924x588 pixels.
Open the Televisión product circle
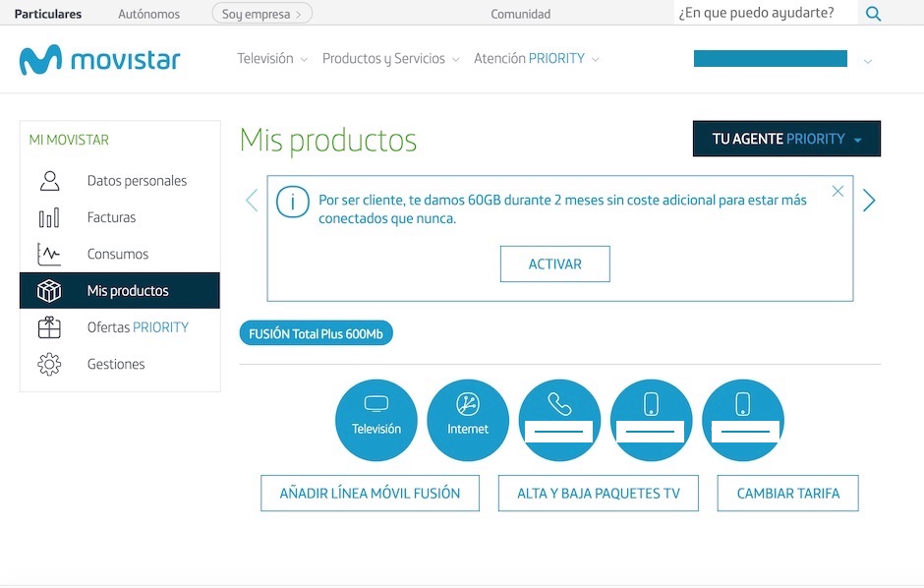pyautogui.click(x=375, y=420)
